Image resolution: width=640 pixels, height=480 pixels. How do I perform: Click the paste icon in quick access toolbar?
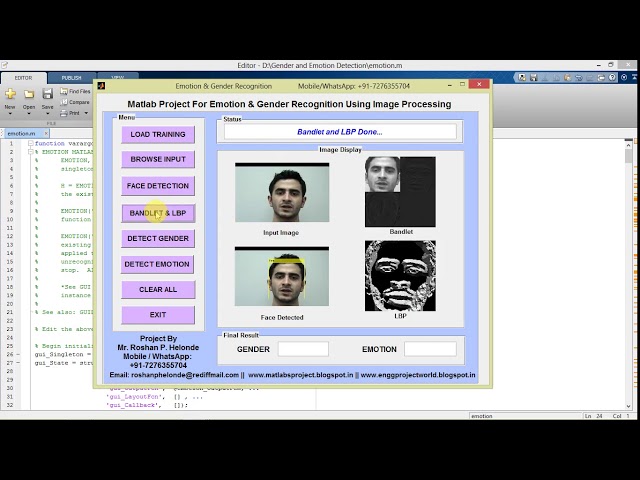click(567, 77)
